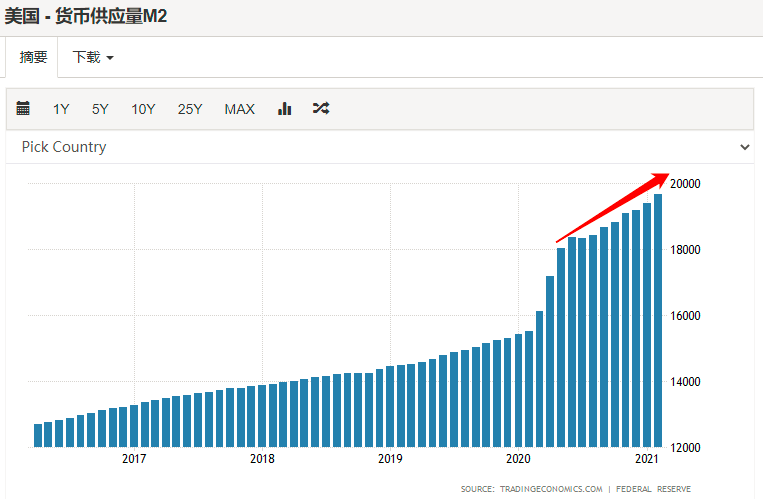This screenshot has height=499, width=763.
Task: Choose the 10Y time range
Action: 143,109
